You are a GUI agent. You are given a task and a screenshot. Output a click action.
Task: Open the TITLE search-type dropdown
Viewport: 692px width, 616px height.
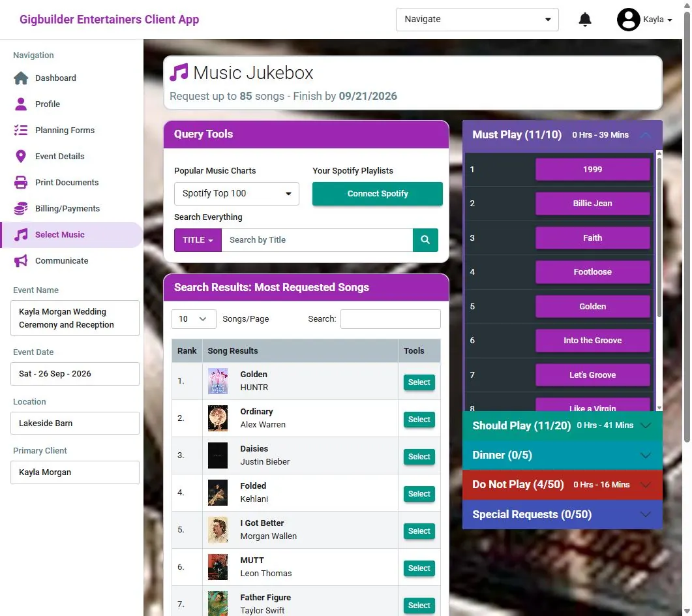click(x=198, y=239)
